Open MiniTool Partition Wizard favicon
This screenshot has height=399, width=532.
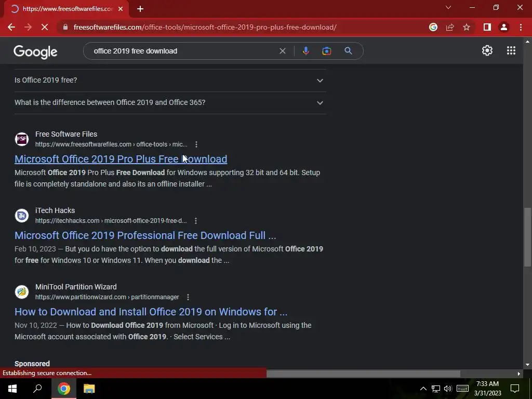point(22,292)
